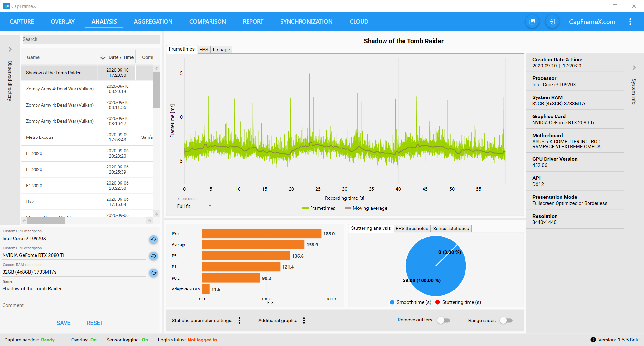This screenshot has width=644, height=346.
Task: Toggle the Range slider switch
Action: (506, 320)
